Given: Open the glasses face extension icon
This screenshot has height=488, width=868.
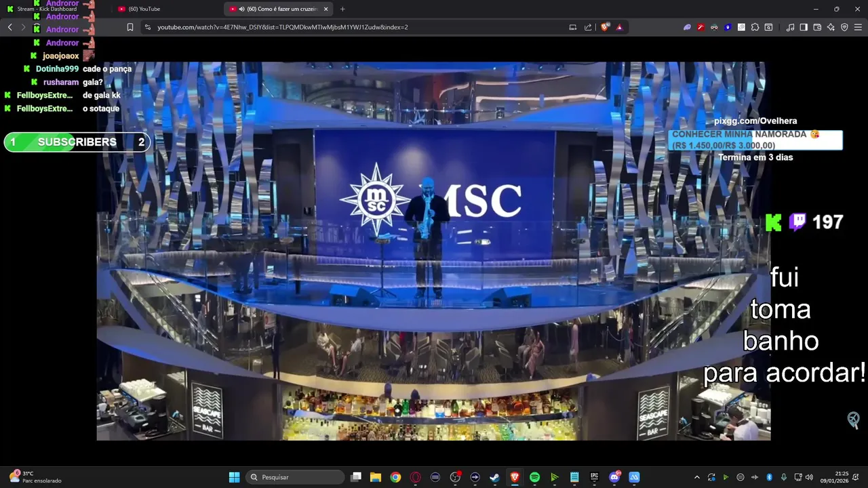Looking at the screenshot, I should (x=714, y=27).
